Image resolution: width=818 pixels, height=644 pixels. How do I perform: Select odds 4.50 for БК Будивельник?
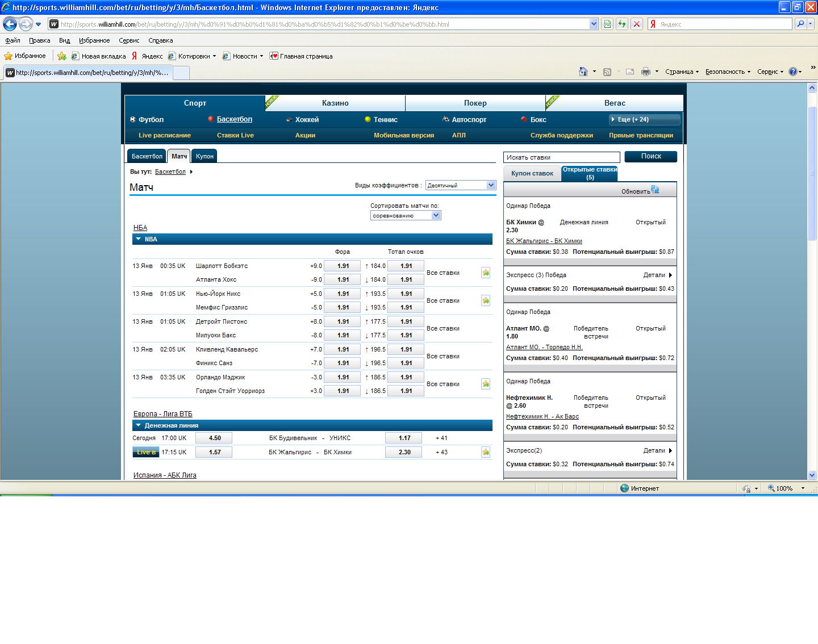[214, 438]
